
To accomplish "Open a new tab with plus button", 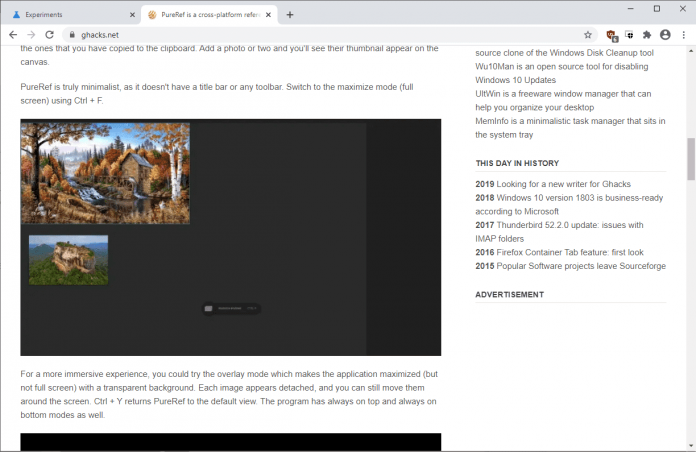I will coord(290,14).
